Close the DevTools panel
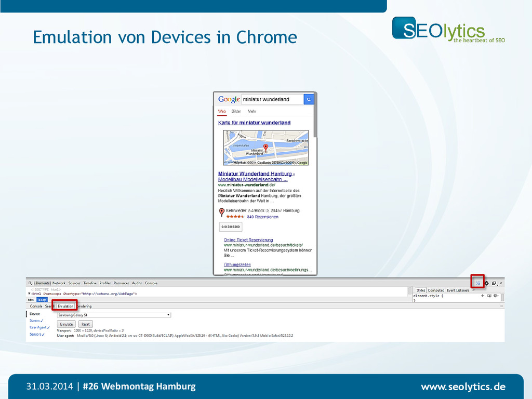 click(x=501, y=283)
